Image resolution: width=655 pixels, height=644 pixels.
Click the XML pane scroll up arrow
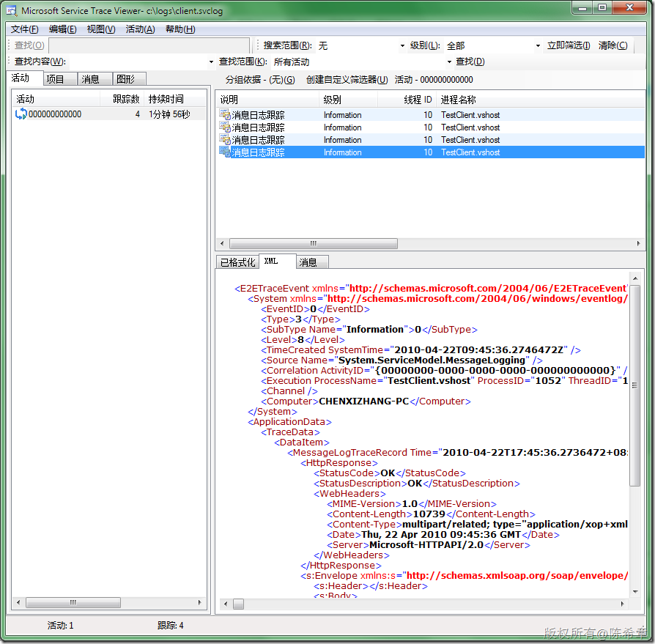pyautogui.click(x=635, y=278)
